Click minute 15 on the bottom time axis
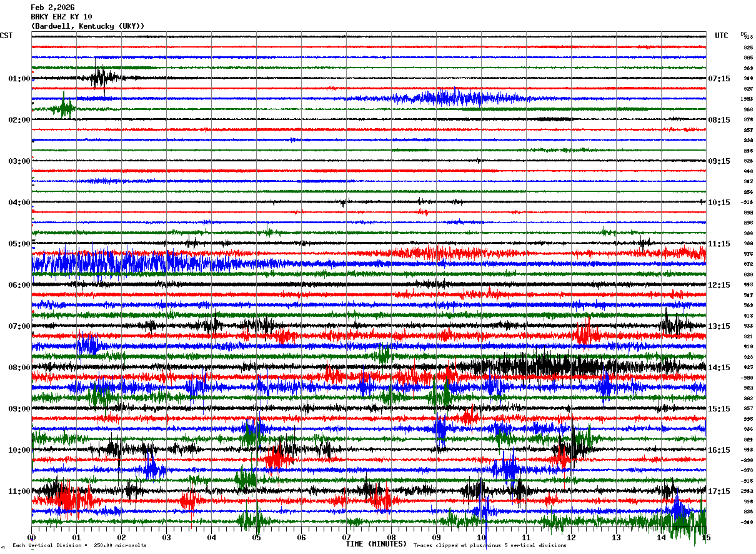The width and height of the screenshot is (756, 554). click(706, 538)
